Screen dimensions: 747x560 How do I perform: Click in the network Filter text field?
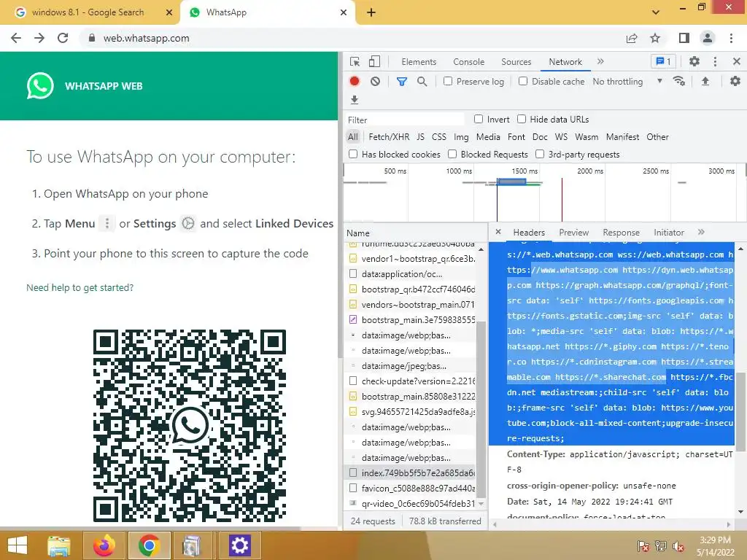click(x=404, y=120)
